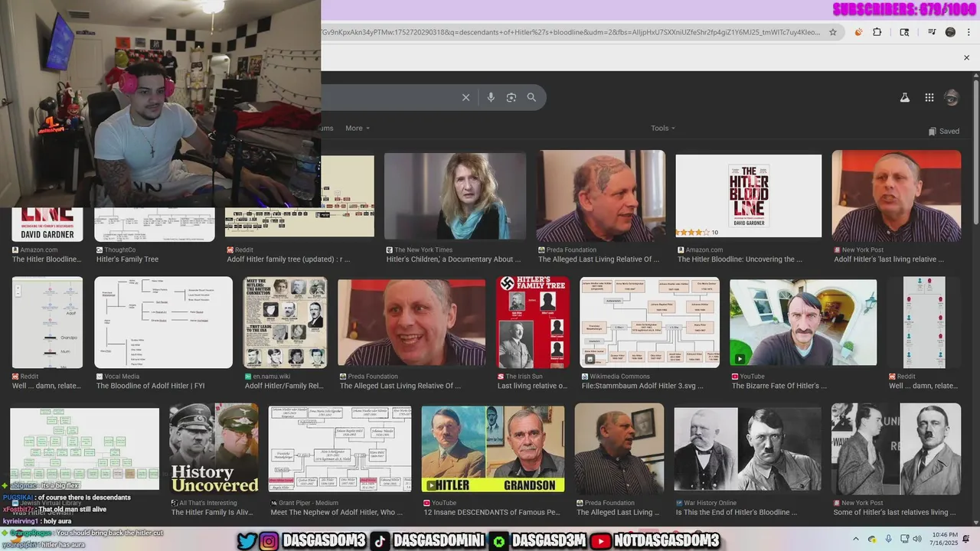Open the taskbar volume speaker icon
Screen dimensions: 980x551
coord(919,540)
